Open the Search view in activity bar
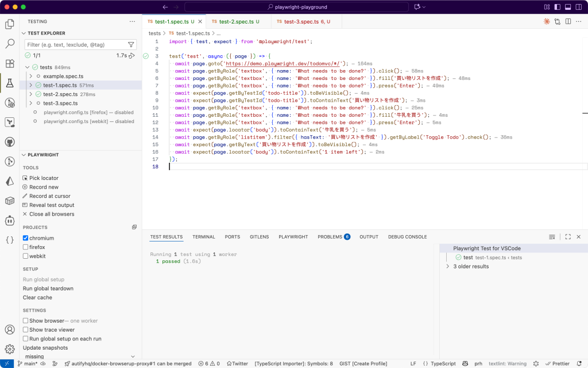 coord(10,44)
